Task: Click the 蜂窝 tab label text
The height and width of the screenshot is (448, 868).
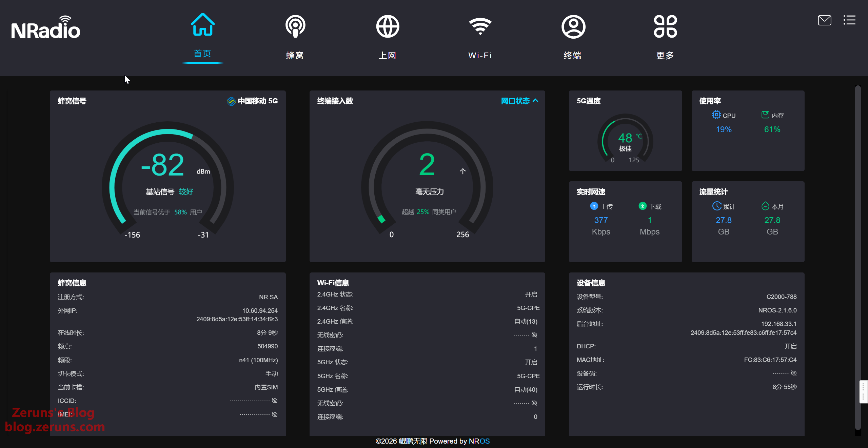Action: pyautogui.click(x=295, y=55)
